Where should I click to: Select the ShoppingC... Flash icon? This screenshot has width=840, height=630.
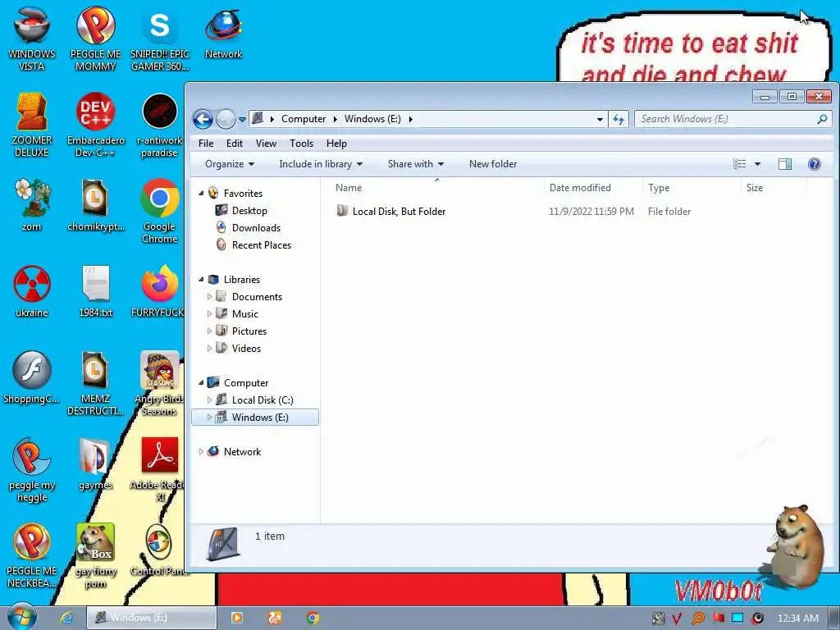tap(32, 377)
